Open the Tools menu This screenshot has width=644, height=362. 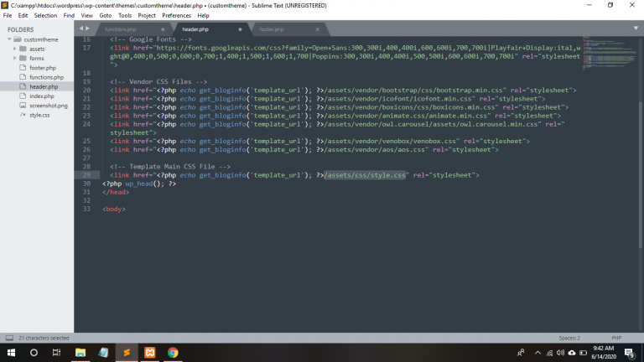125,16
